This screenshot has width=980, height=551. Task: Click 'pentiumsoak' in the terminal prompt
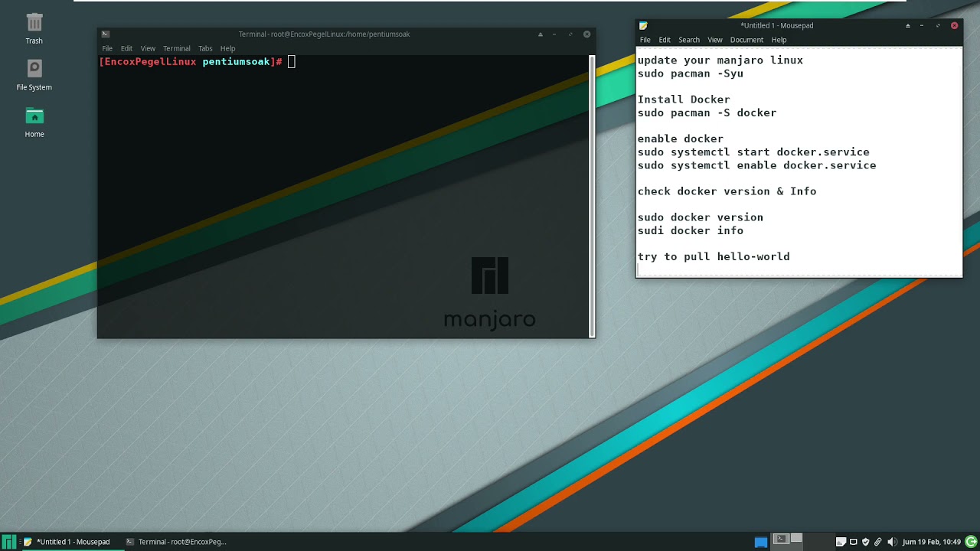click(236, 61)
